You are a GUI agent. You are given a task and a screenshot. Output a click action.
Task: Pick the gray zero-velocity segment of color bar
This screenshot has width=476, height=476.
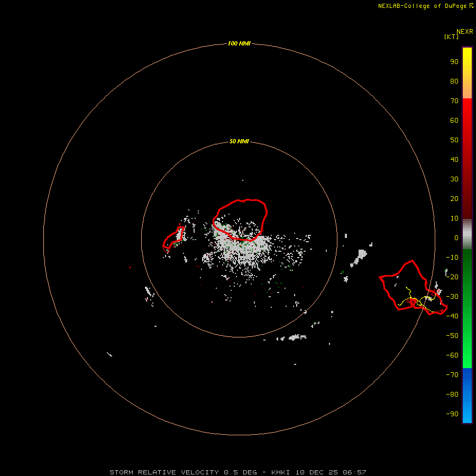(x=467, y=234)
